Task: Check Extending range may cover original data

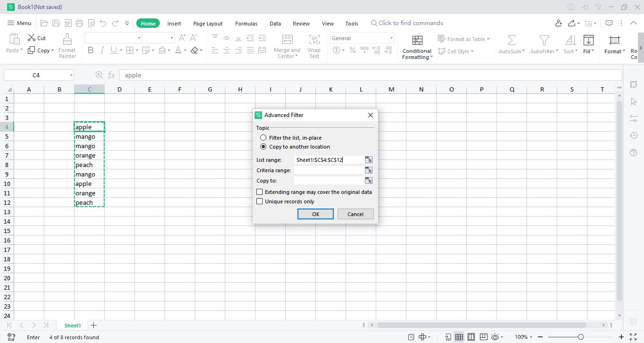Action: click(260, 192)
